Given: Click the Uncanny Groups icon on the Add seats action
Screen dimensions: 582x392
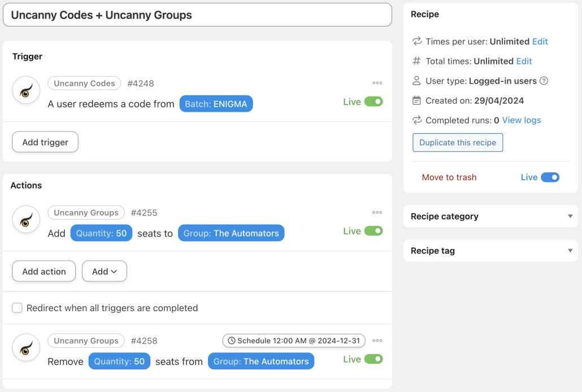Looking at the screenshot, I should click(25, 219).
